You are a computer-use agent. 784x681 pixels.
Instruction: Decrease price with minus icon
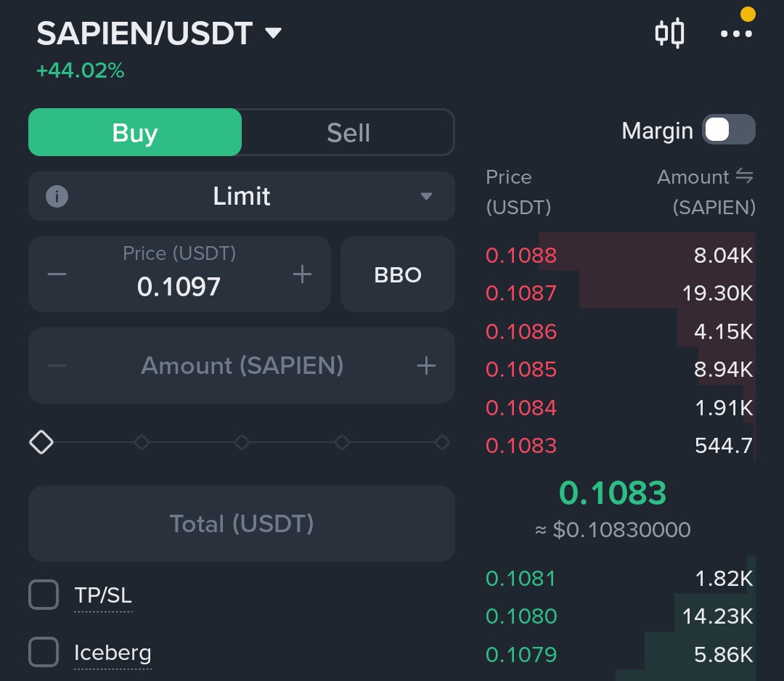click(x=57, y=274)
